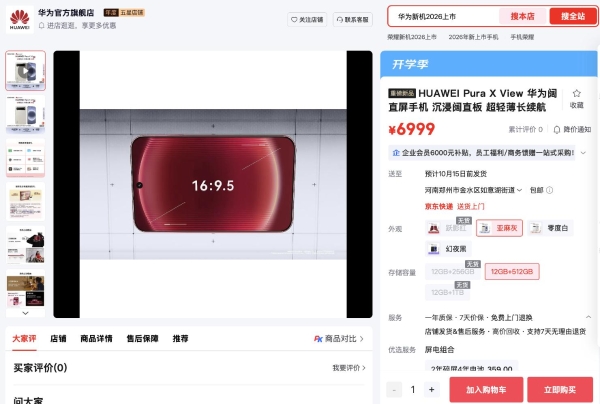Show free shipping info icon next to 包邮

point(549,190)
